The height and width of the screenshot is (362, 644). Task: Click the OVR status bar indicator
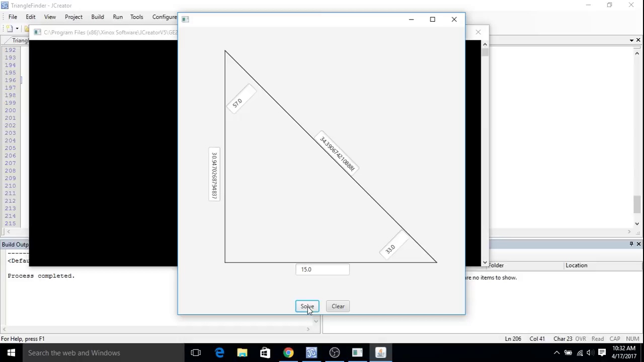pyautogui.click(x=581, y=339)
